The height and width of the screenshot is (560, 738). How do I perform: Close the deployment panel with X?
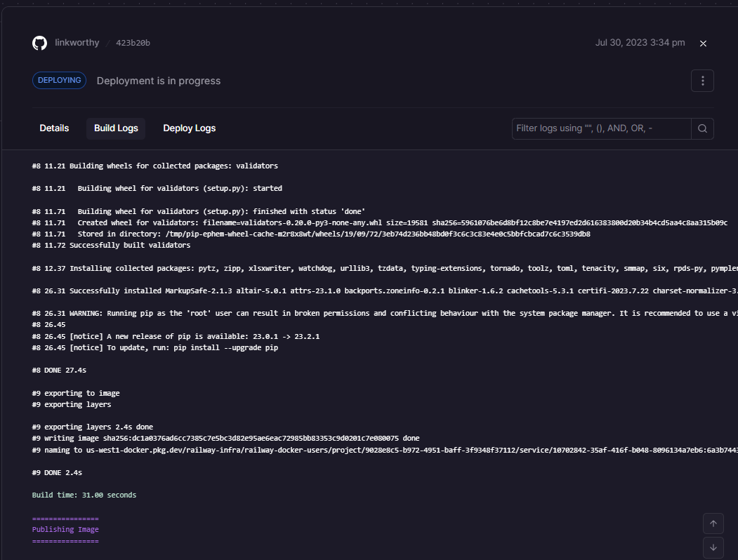point(703,44)
